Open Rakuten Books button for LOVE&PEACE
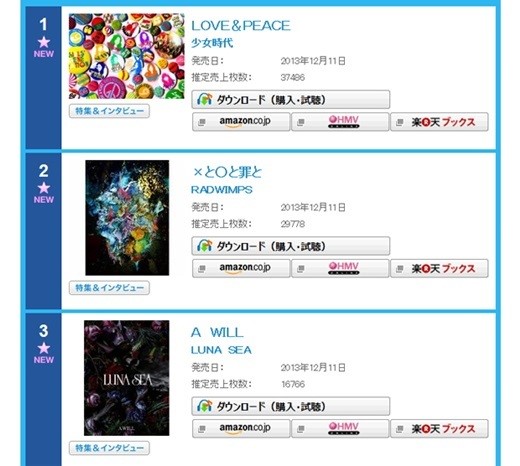The height and width of the screenshot is (466, 520). tap(439, 122)
